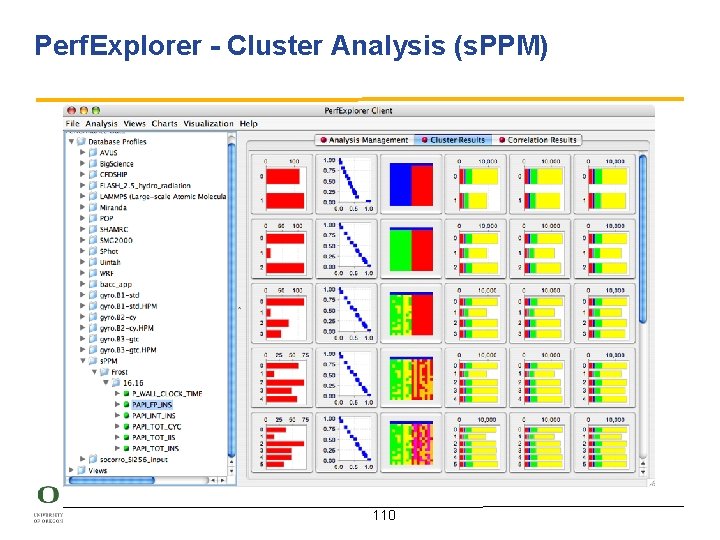Image resolution: width=720 pixels, height=540 pixels.
Task: Expand the Miranda application node
Action: pyautogui.click(x=82, y=207)
